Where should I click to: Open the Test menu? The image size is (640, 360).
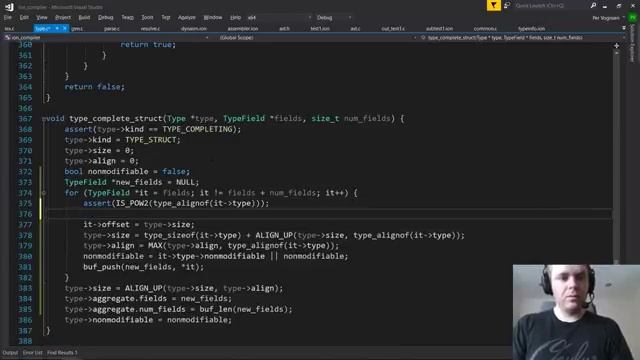click(x=165, y=18)
